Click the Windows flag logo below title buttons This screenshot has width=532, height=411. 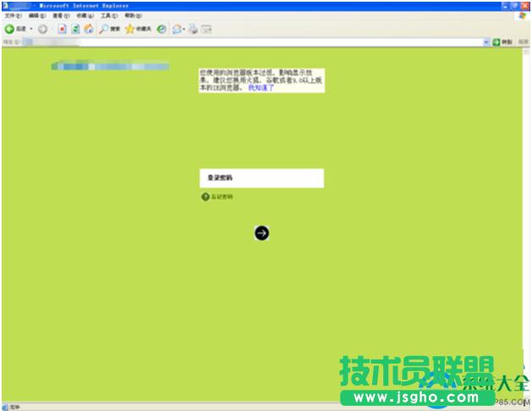(523, 16)
